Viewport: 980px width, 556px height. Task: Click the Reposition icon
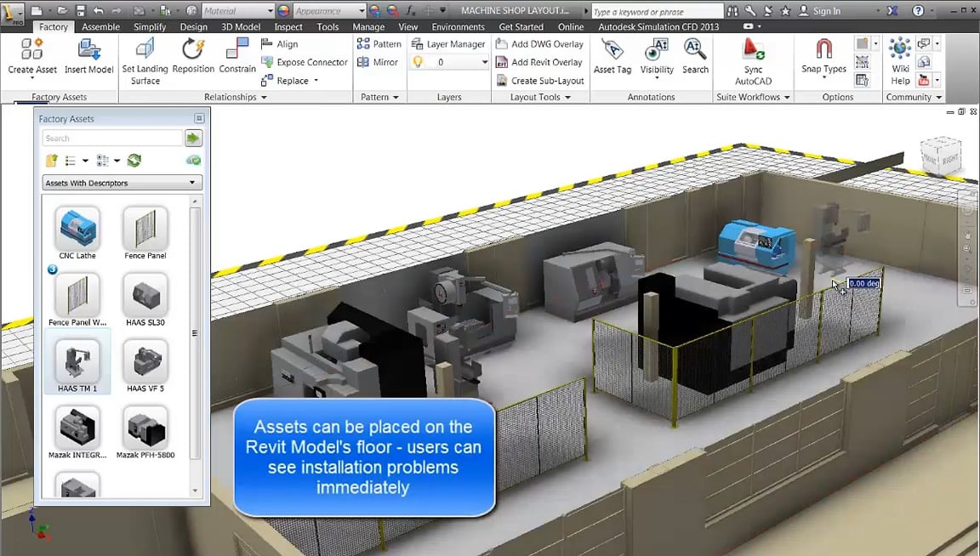click(x=192, y=58)
